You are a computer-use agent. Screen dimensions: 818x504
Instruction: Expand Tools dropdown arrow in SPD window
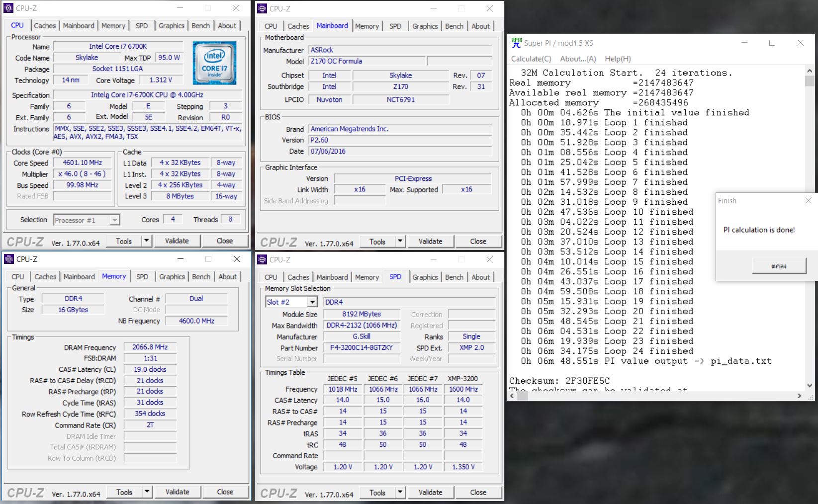[400, 493]
